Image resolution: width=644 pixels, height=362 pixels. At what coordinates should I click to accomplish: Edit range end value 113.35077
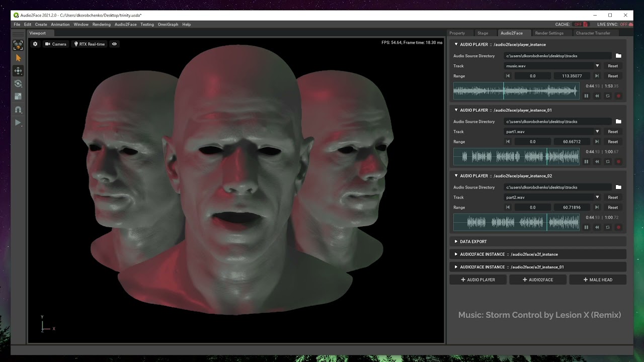tap(572, 76)
